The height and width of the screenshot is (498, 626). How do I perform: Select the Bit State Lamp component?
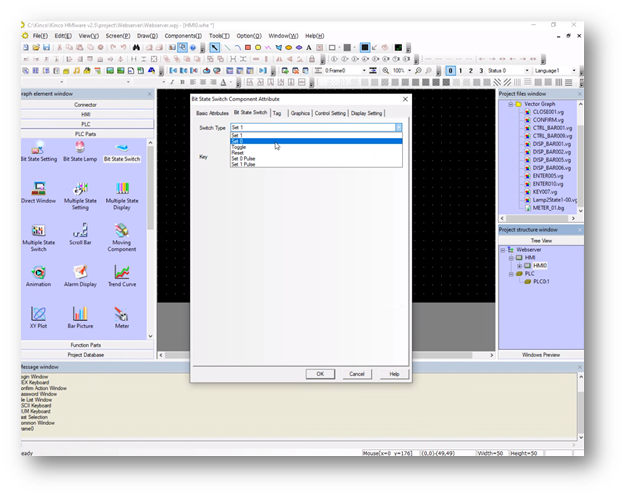(x=80, y=148)
